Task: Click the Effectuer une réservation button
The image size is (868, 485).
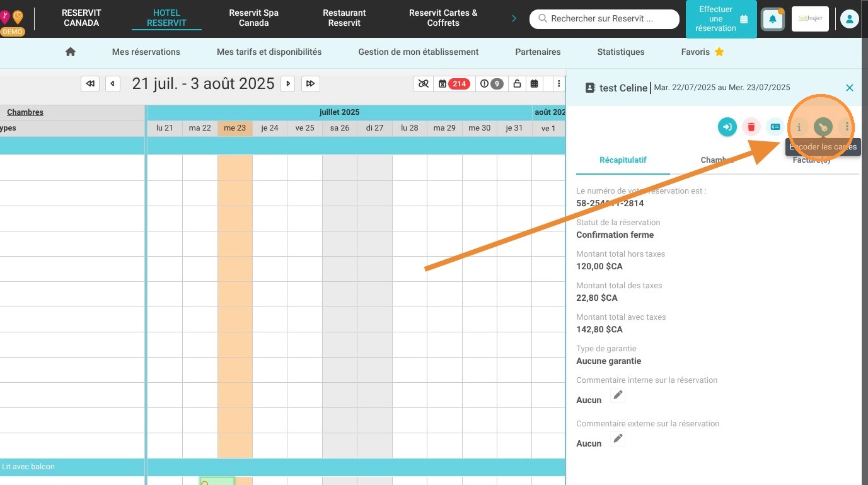Action: click(721, 19)
